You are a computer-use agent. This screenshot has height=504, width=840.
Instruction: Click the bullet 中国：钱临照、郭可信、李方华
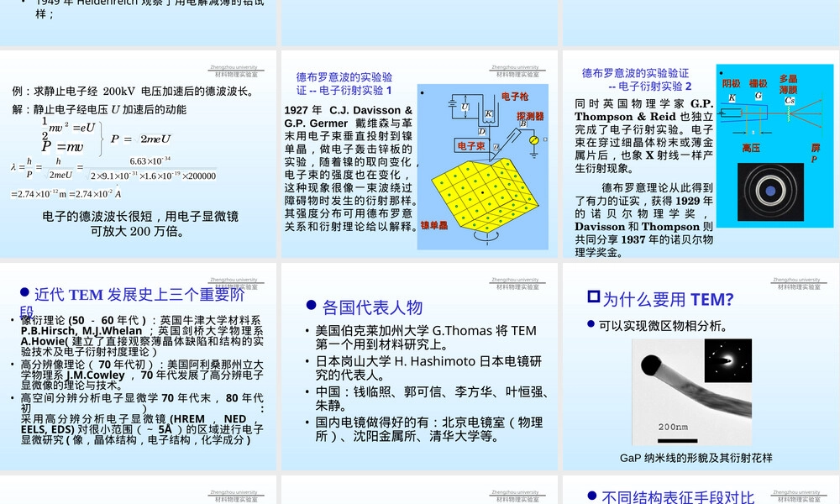pos(432,398)
